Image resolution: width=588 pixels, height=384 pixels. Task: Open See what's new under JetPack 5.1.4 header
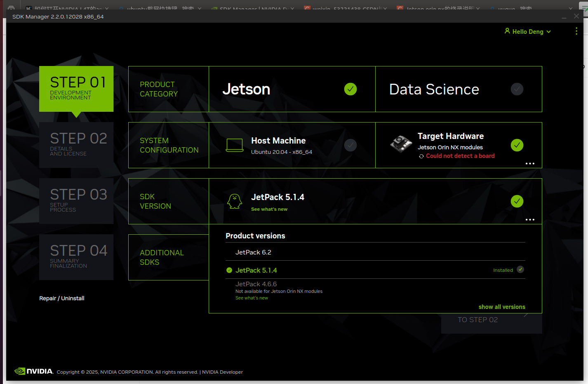tap(269, 209)
